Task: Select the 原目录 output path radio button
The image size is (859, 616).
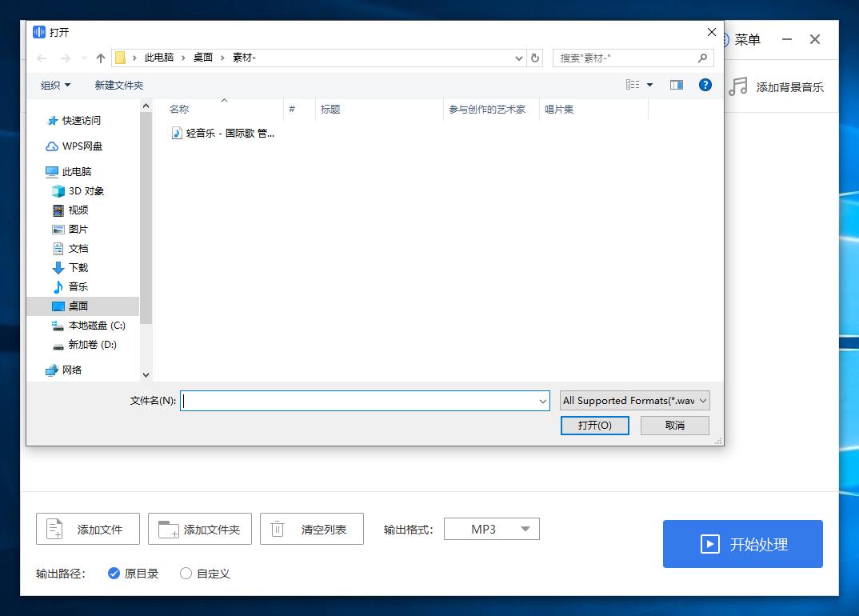Action: (x=114, y=574)
